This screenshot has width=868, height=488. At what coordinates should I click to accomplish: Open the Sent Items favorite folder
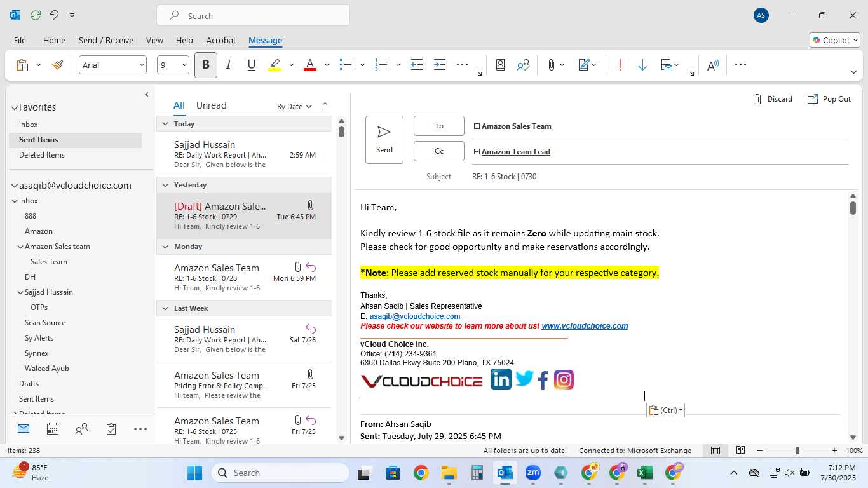tap(75, 140)
